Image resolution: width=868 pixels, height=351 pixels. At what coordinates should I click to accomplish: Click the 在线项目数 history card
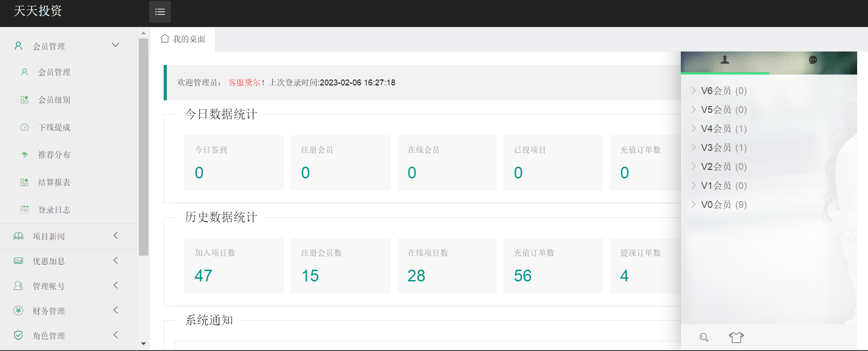447,266
